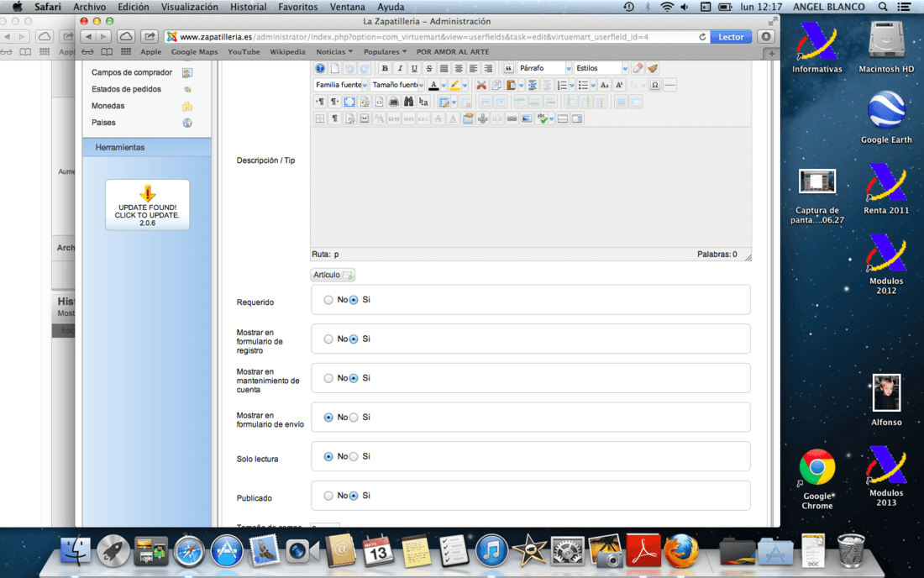Viewport: 924px width, 578px height.
Task: Select Si for Publicado
Action: click(x=354, y=497)
